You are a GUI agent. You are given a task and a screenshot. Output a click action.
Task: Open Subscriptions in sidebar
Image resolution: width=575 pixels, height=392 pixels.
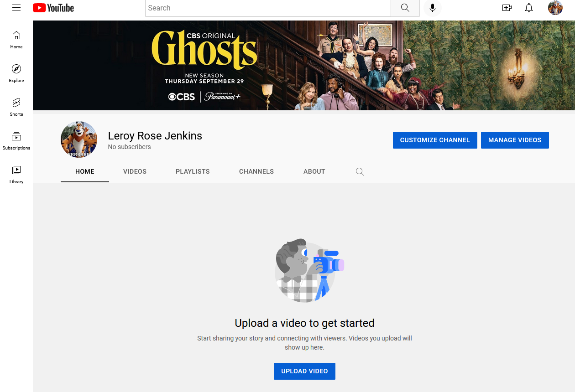(x=16, y=141)
